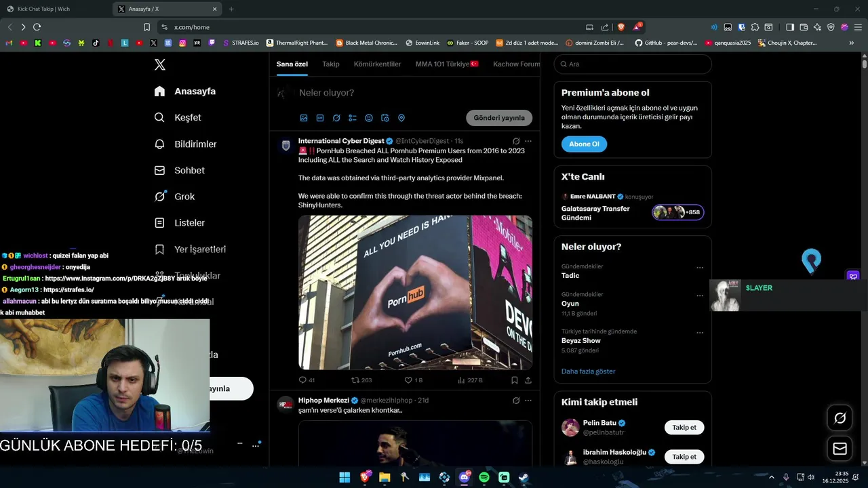
Task: Click the X logo in the sidebar
Action: click(159, 64)
